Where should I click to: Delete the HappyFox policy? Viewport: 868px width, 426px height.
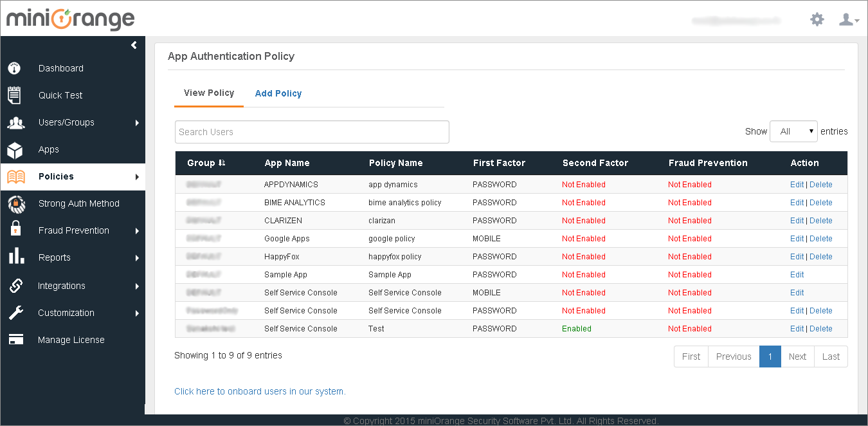[821, 257]
